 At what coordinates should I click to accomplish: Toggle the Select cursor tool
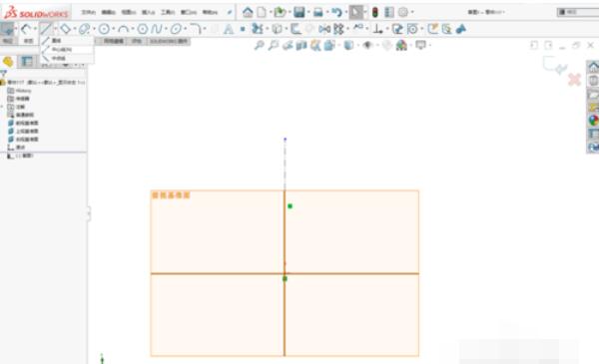point(355,12)
